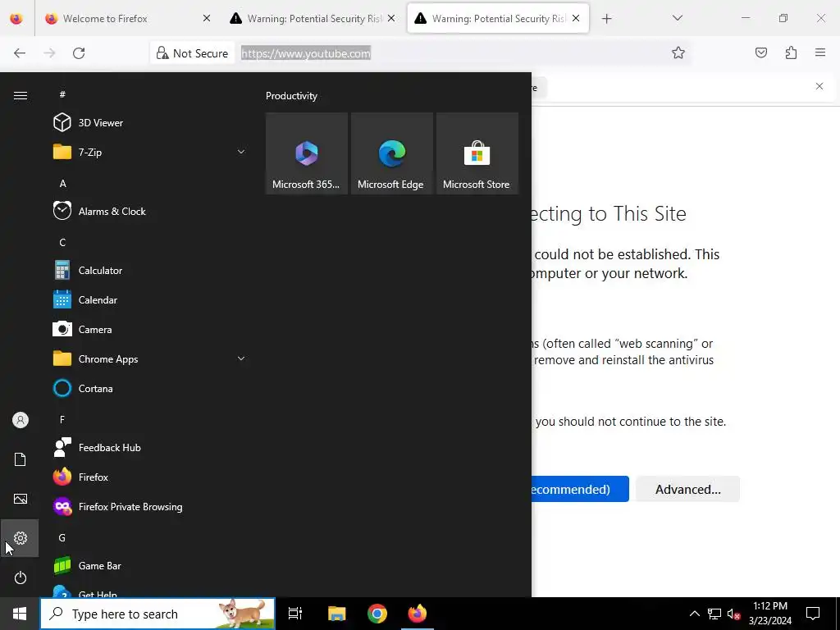
Task: Open 3D Viewer from the Start menu
Action: pyautogui.click(x=150, y=123)
